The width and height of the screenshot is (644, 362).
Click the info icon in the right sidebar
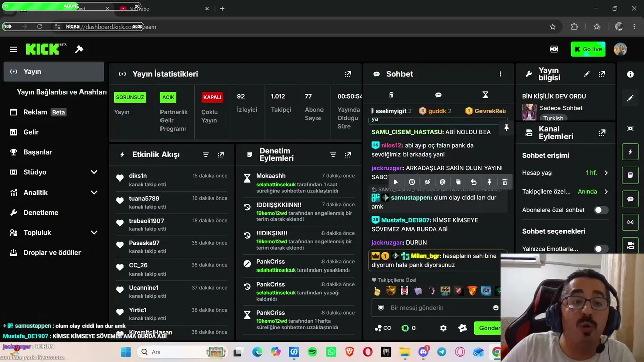pyautogui.click(x=630, y=74)
